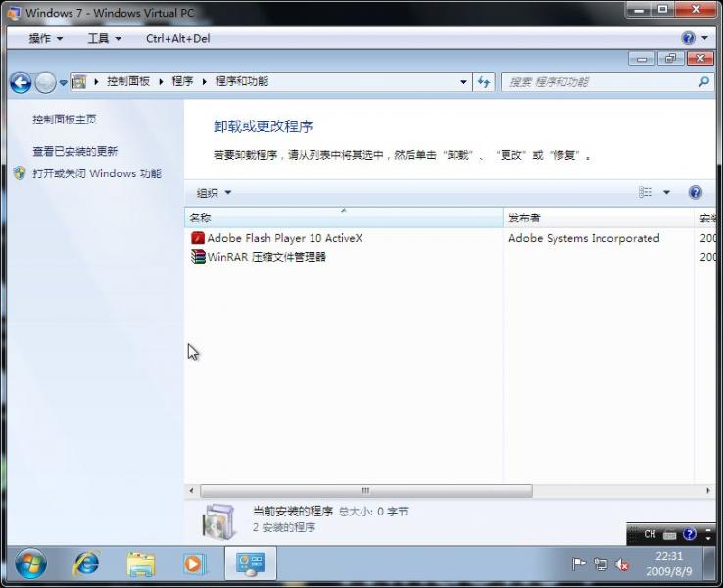Click the keyboard icon on language bar
The width and height of the screenshot is (723, 588).
point(669,534)
